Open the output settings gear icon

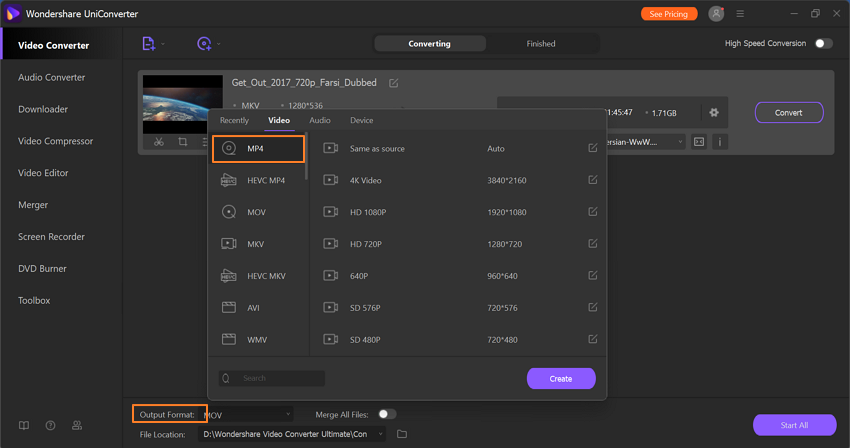pos(714,112)
